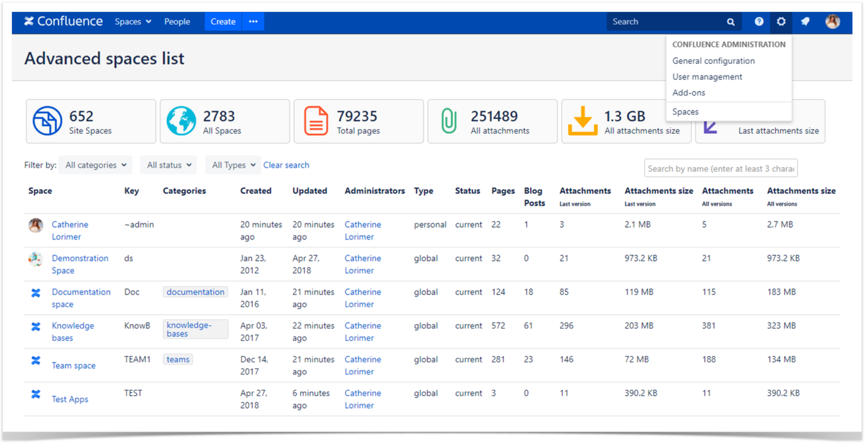
Task: Click the teams category label
Action: tap(178, 359)
